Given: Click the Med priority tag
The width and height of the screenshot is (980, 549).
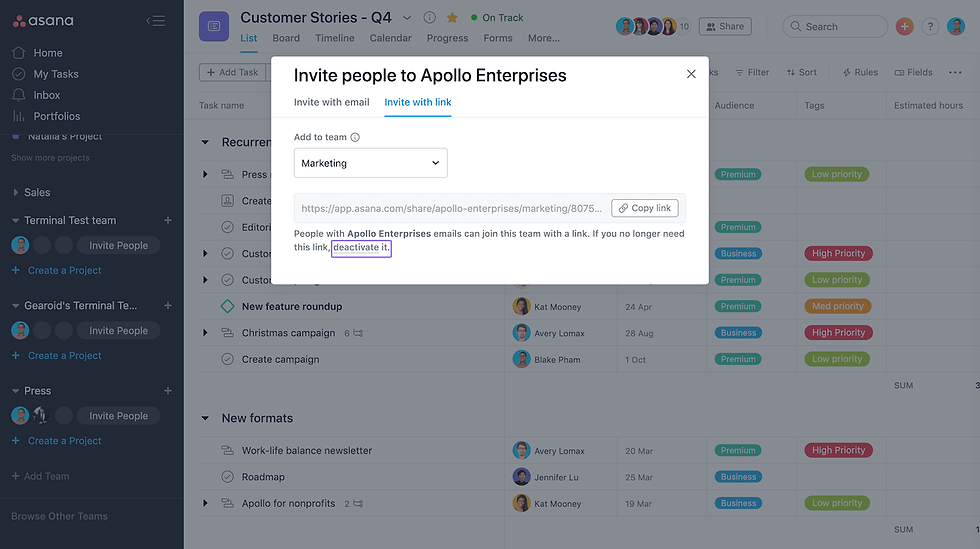Looking at the screenshot, I should coord(838,306).
